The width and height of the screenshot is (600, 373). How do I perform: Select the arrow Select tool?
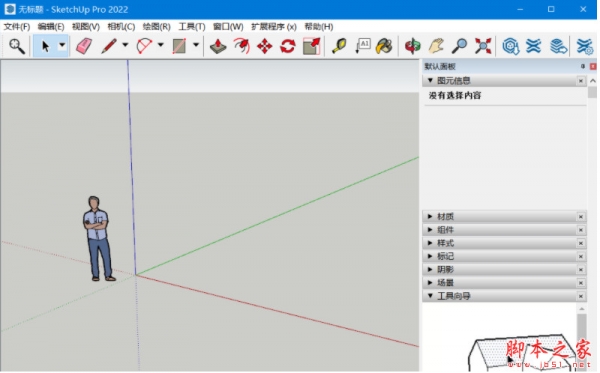click(x=45, y=46)
